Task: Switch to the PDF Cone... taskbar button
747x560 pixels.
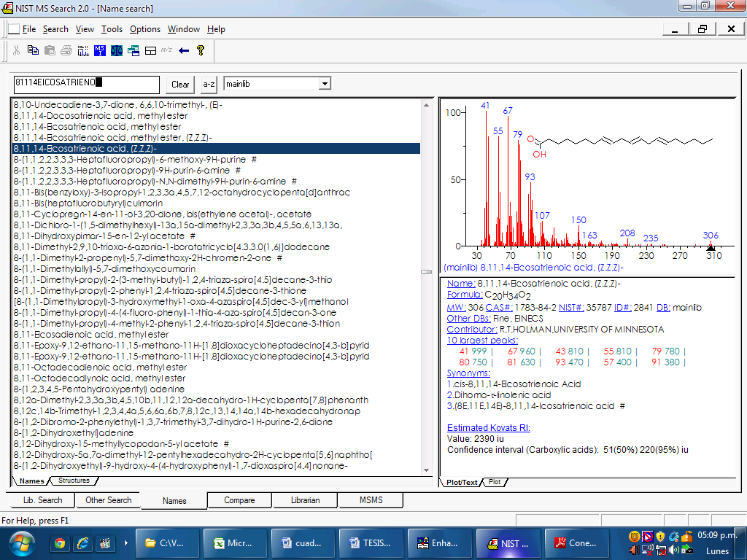Action: pyautogui.click(x=576, y=542)
